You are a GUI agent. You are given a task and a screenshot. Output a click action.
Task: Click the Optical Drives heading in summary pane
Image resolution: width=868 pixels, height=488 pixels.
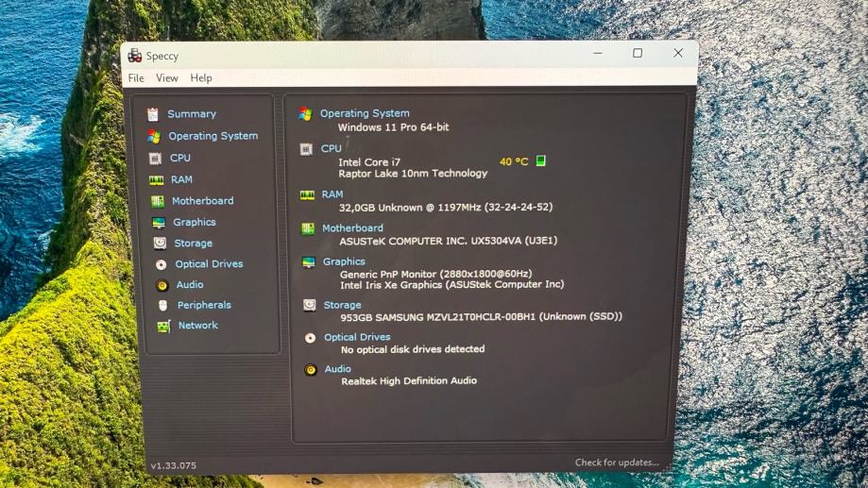coord(357,337)
